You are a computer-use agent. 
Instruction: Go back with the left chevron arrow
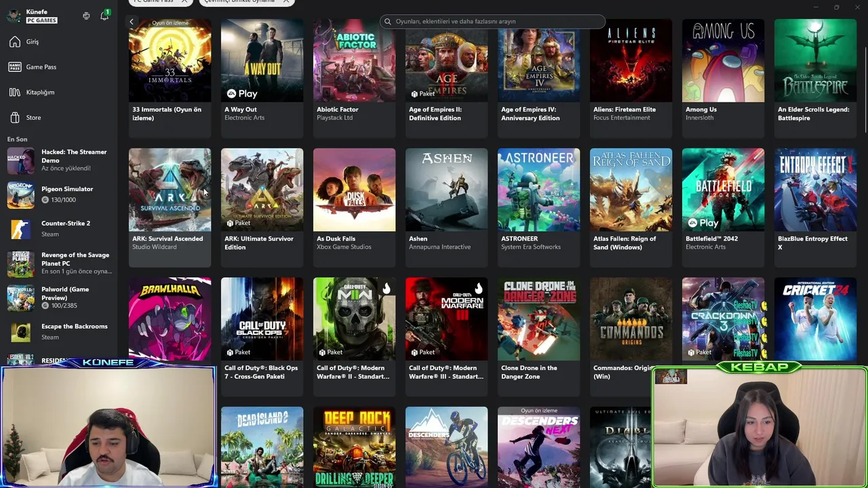pos(132,22)
